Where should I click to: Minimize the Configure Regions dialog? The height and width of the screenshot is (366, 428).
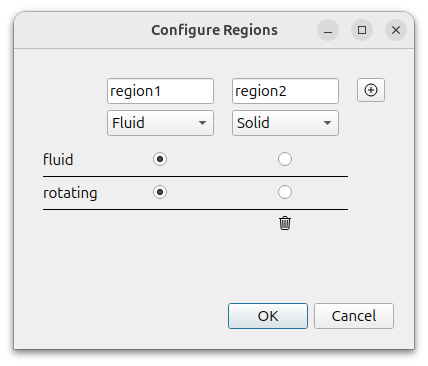(x=328, y=30)
